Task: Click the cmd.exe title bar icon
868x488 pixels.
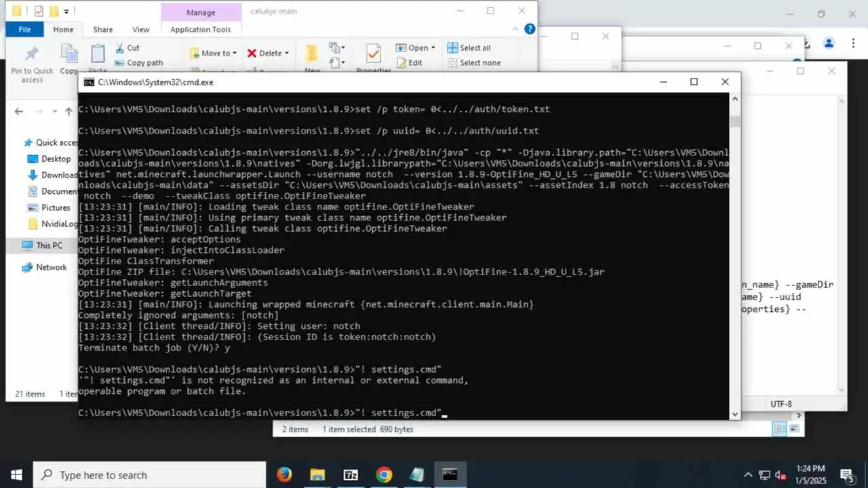Action: [x=88, y=82]
